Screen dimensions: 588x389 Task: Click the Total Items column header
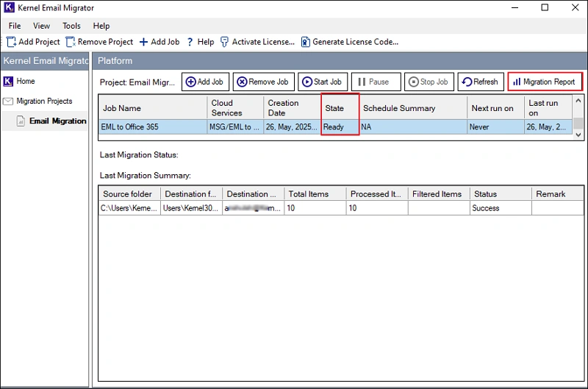click(x=315, y=194)
